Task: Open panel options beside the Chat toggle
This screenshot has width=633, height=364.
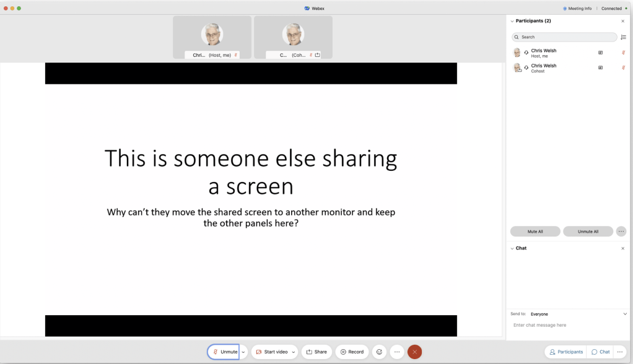Action: tap(619, 352)
